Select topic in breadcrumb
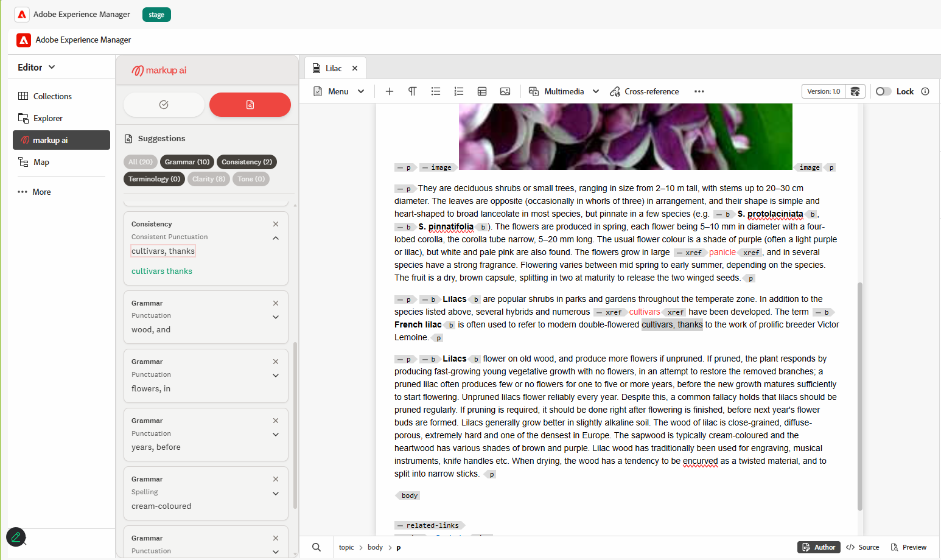 [346, 547]
